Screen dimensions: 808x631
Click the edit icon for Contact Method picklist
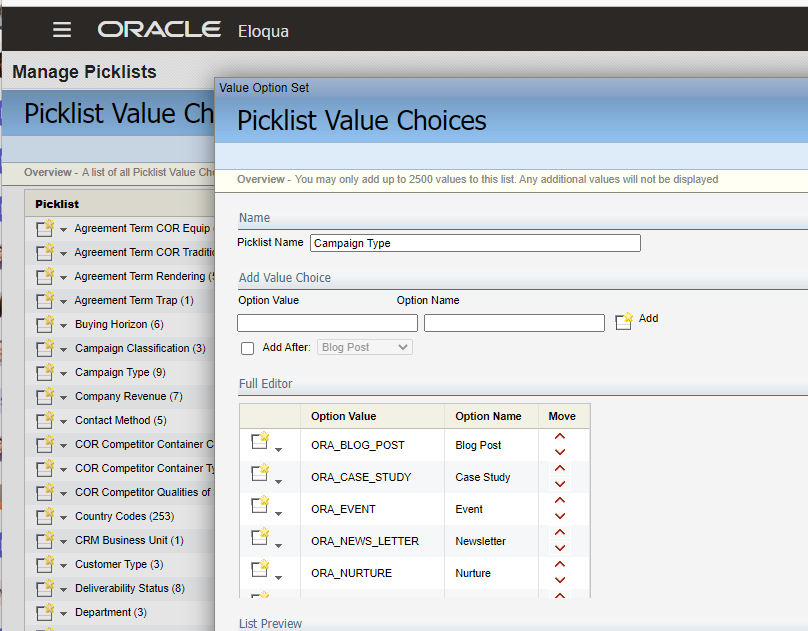pyautogui.click(x=45, y=420)
